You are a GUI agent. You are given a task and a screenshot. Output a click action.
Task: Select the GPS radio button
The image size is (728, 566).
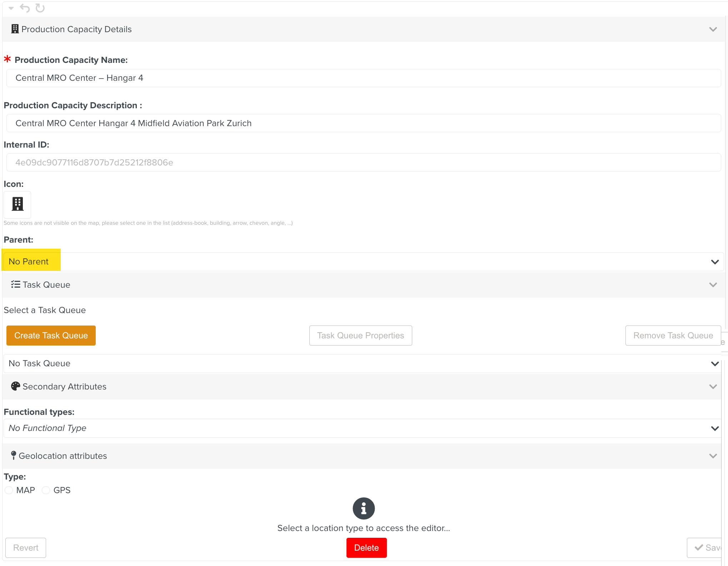pyautogui.click(x=46, y=490)
